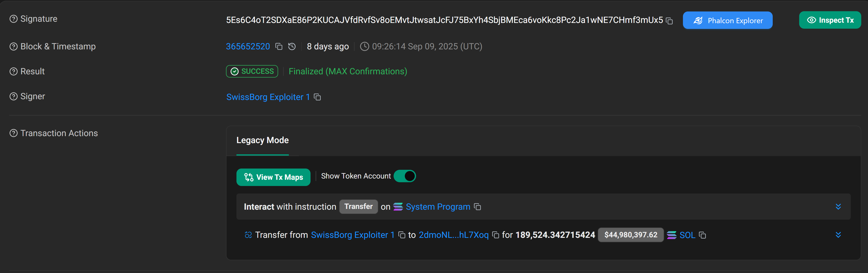Expand the Interact with instruction row

838,207
